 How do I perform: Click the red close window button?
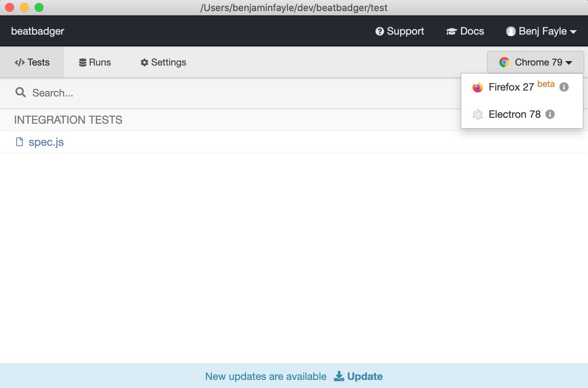(10, 7)
